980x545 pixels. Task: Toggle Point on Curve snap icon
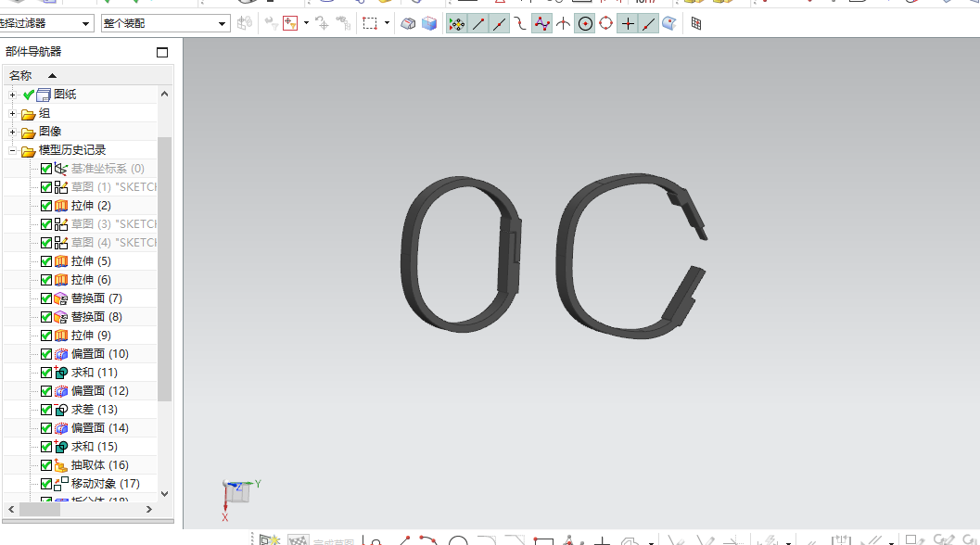pyautogui.click(x=649, y=24)
